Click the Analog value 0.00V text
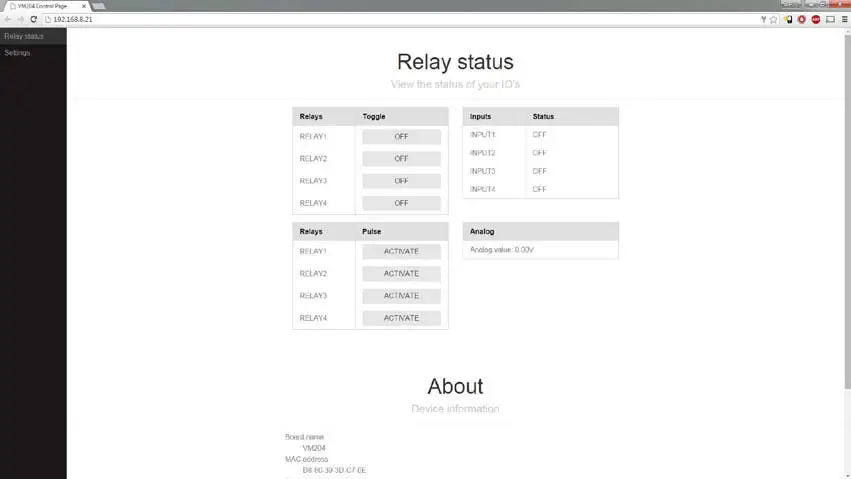 (501, 250)
